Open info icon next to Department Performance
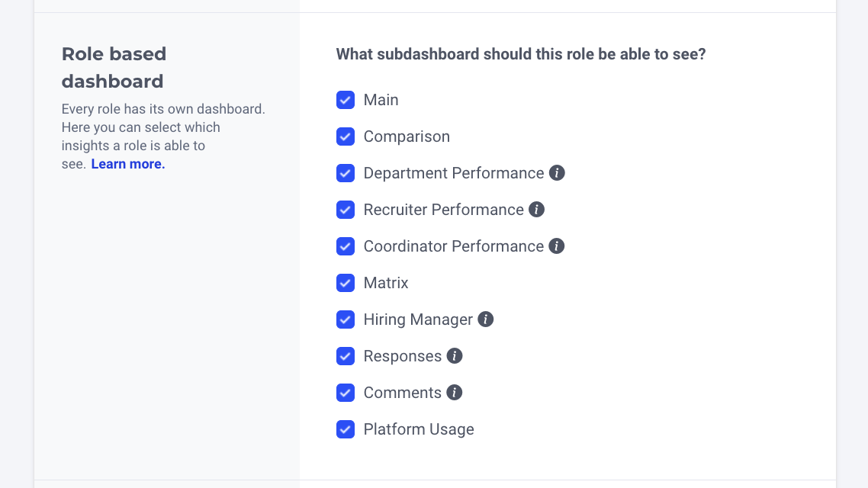 (558, 173)
